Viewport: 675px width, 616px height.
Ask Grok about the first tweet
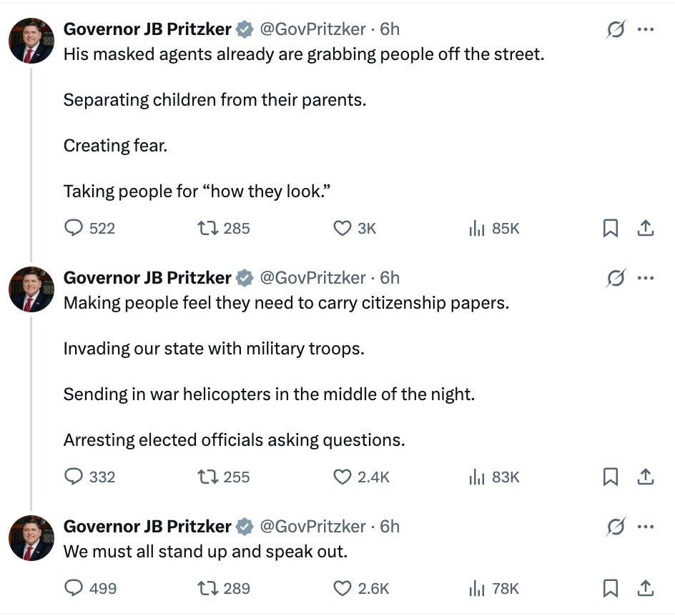tap(616, 29)
